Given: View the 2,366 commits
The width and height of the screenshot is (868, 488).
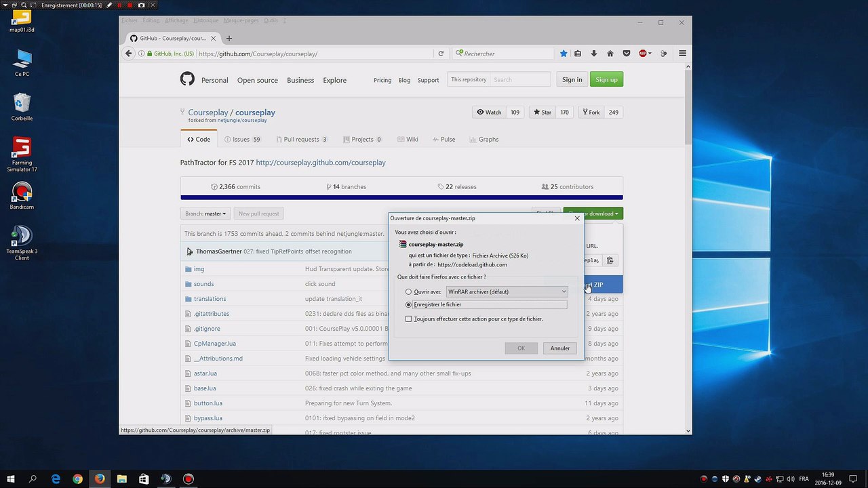Looking at the screenshot, I should 235,186.
